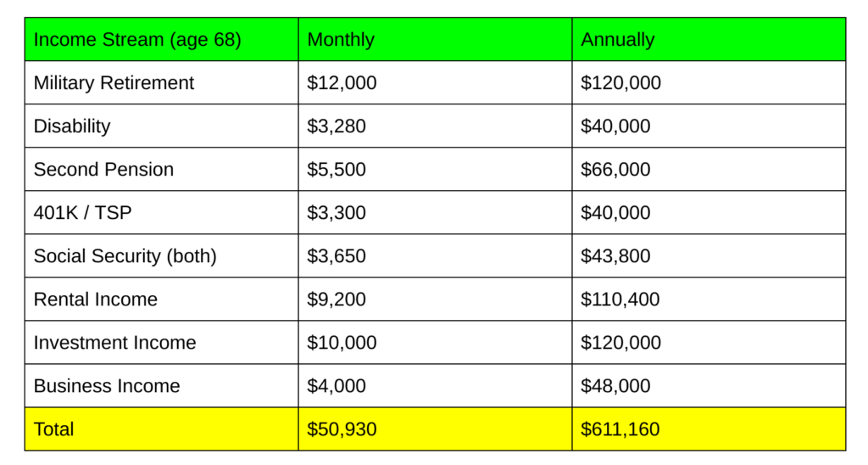Select the $50,930 monthly total cell
Viewport: 868px width, 465px height.
pyautogui.click(x=342, y=429)
